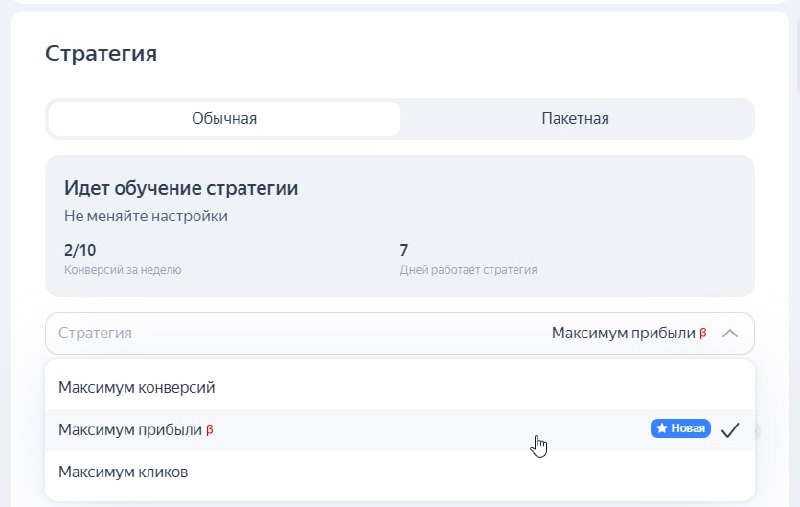The image size is (800, 507).
Task: Click the Дней работает стратегия label
Action: tap(468, 270)
